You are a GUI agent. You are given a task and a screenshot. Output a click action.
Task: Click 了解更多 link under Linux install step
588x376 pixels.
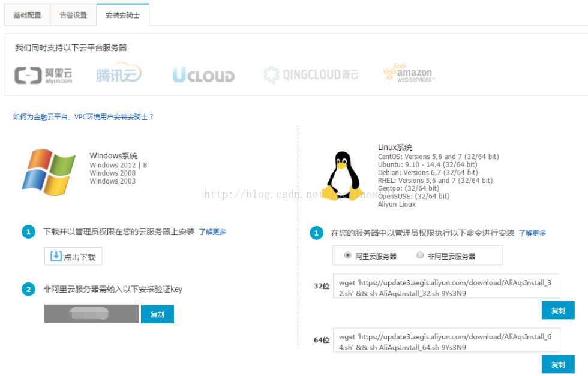[532, 233]
